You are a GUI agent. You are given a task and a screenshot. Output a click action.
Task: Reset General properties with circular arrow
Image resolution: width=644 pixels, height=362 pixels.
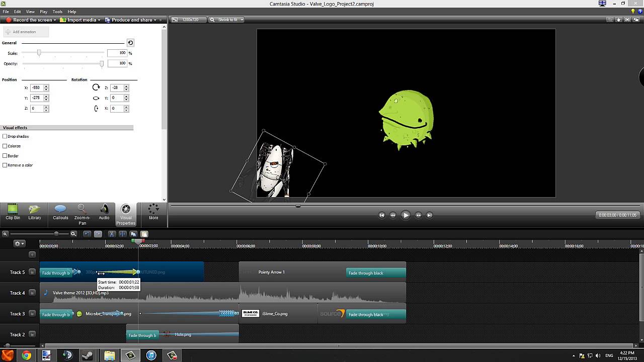pyautogui.click(x=130, y=43)
